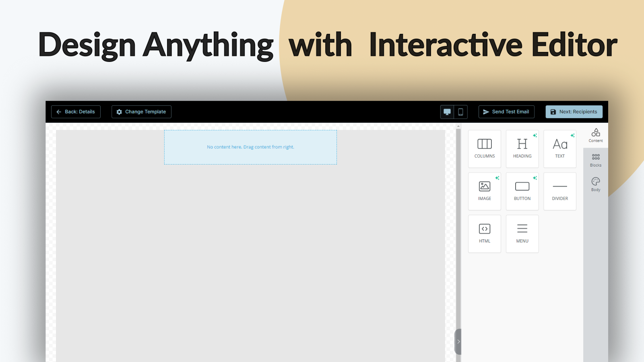Switch to mobile preview mode
The image size is (644, 362).
tap(460, 112)
